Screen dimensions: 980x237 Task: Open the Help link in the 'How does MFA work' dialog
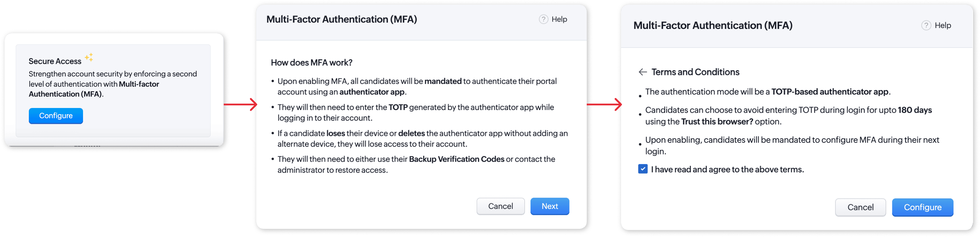click(559, 19)
